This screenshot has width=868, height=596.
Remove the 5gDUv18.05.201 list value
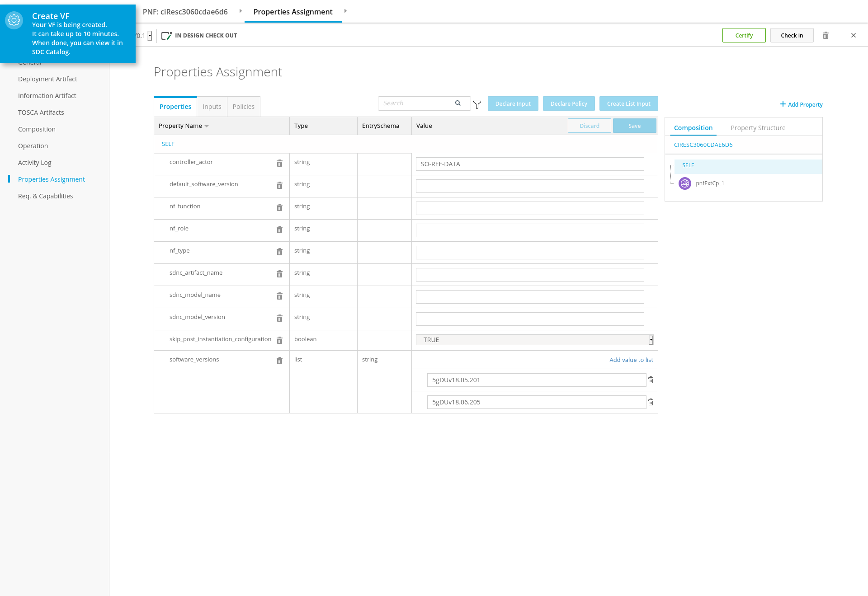651,380
